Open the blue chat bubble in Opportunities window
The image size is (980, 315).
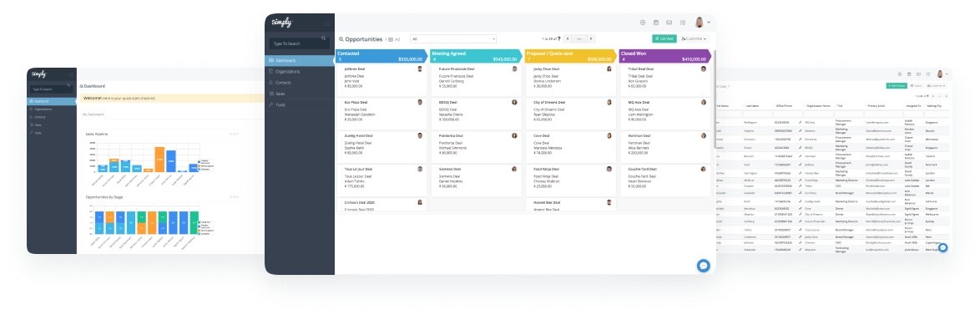pos(704,265)
